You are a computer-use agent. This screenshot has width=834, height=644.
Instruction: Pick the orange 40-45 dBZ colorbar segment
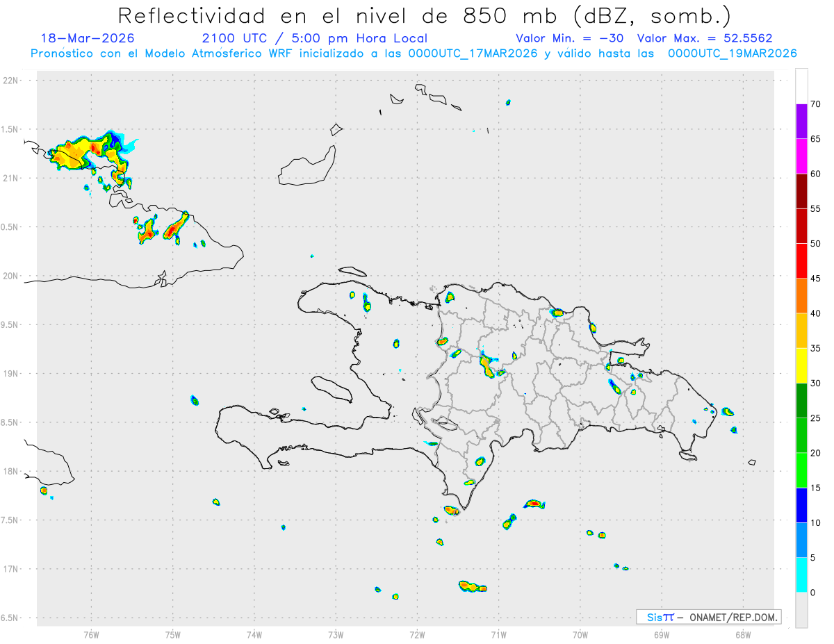tap(801, 296)
